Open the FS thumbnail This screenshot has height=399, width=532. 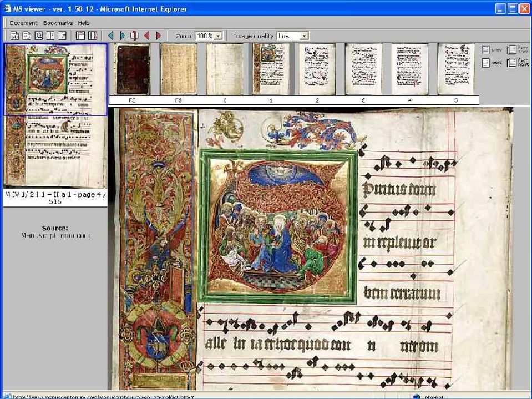(x=179, y=69)
